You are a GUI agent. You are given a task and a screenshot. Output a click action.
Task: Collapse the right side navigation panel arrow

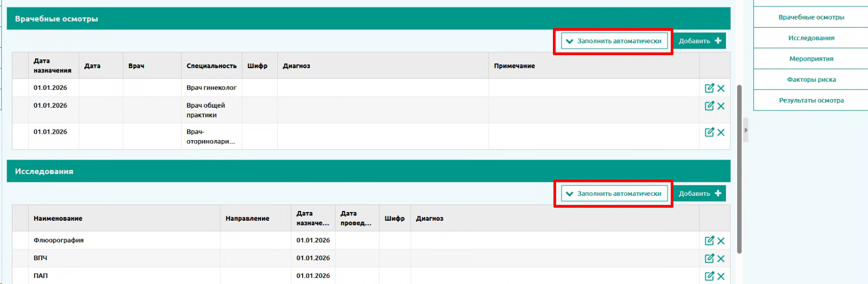(x=746, y=130)
